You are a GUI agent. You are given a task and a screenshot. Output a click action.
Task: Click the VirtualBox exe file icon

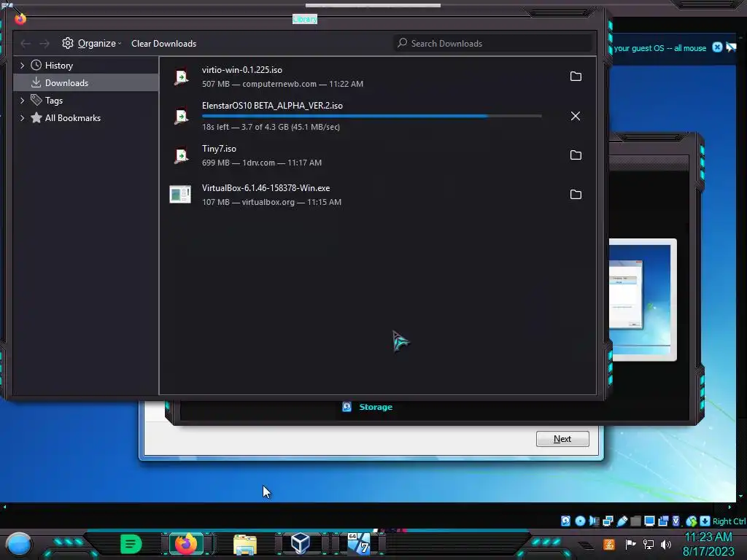[180, 194]
